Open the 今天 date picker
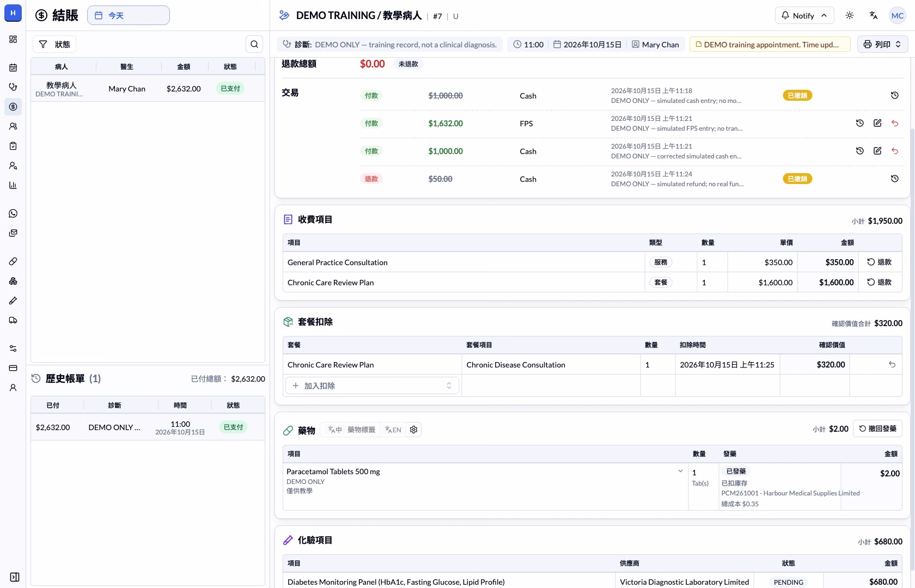 pos(129,15)
